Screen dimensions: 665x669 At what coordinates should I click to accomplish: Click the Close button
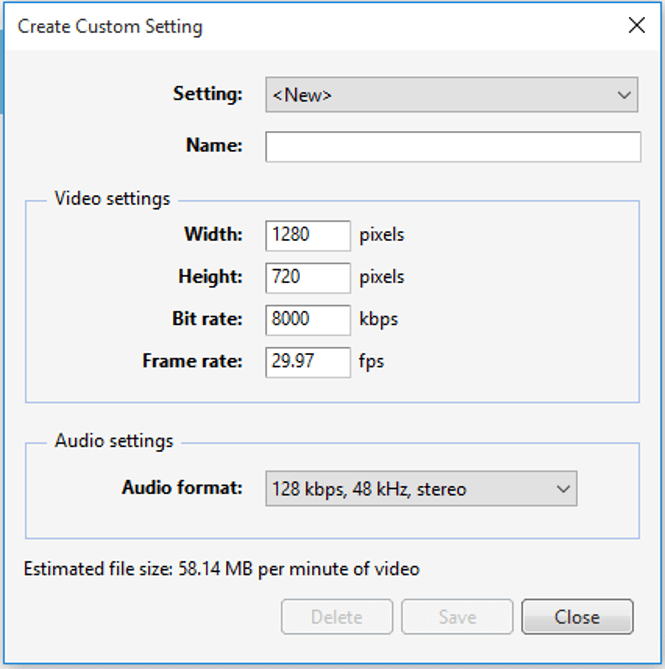coord(577,617)
